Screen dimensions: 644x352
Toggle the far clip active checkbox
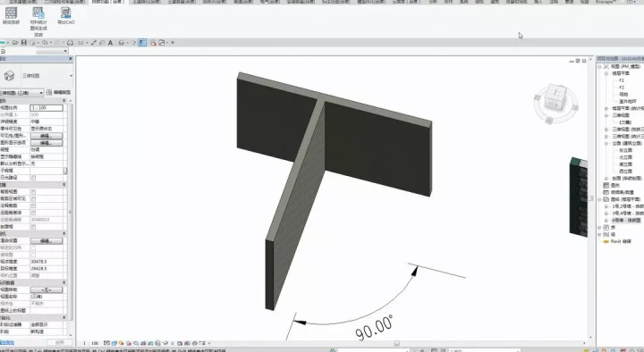[34, 213]
